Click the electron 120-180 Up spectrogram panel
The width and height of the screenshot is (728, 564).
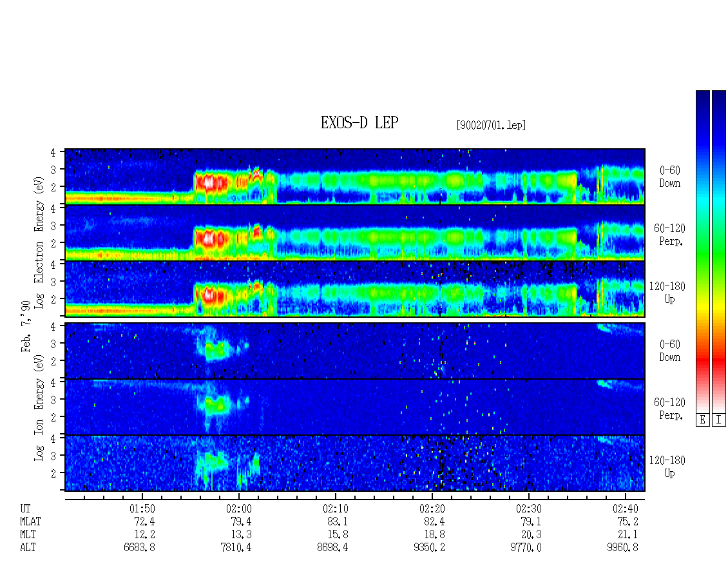pyautogui.click(x=355, y=289)
